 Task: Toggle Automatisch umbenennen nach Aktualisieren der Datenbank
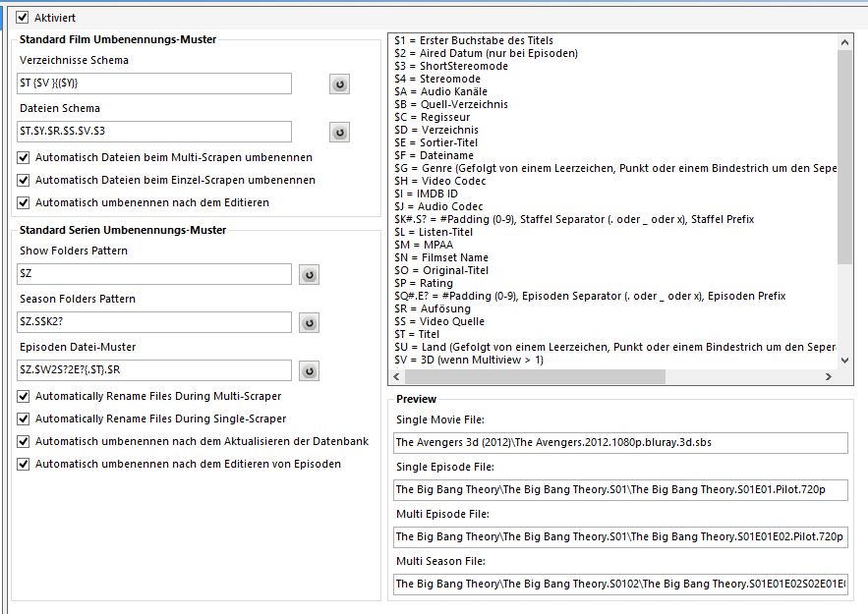tap(24, 442)
